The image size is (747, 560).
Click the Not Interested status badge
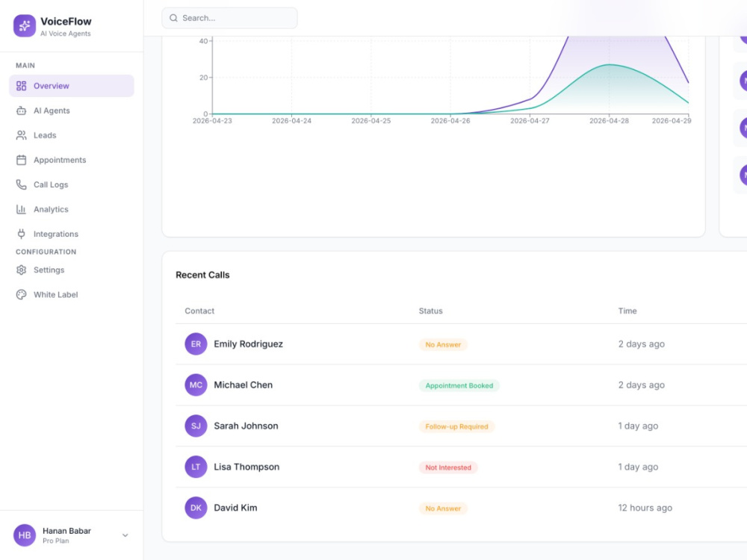(x=448, y=467)
